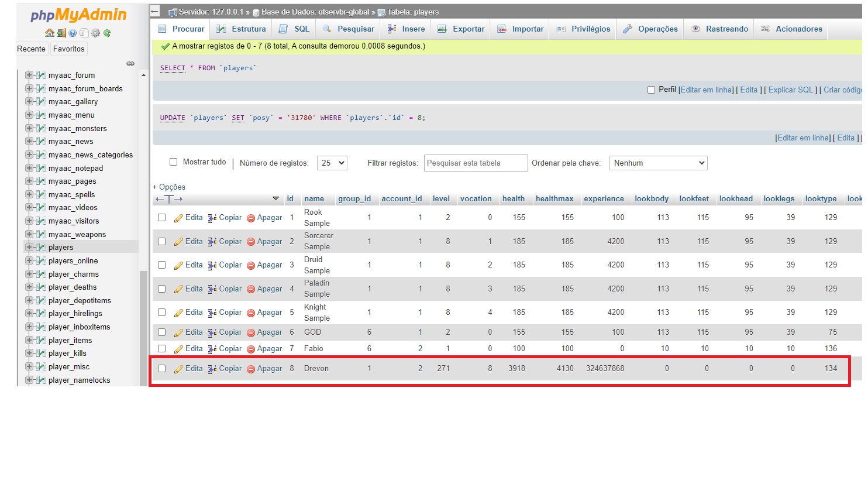This screenshot has width=868, height=501.
Task: Click the otservbr-global database breadcrumb
Action: click(x=315, y=12)
